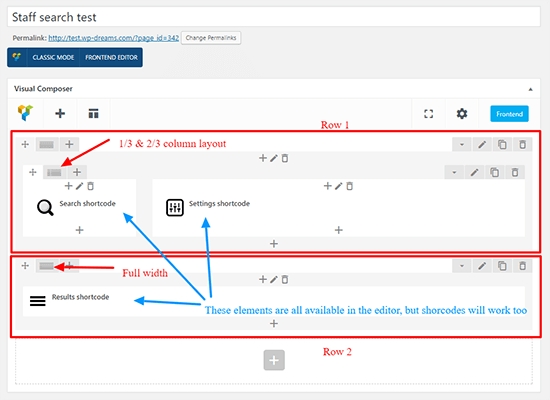The height and width of the screenshot is (400, 550).
Task: Edit Row 1 with pencil icon
Action: (x=482, y=144)
